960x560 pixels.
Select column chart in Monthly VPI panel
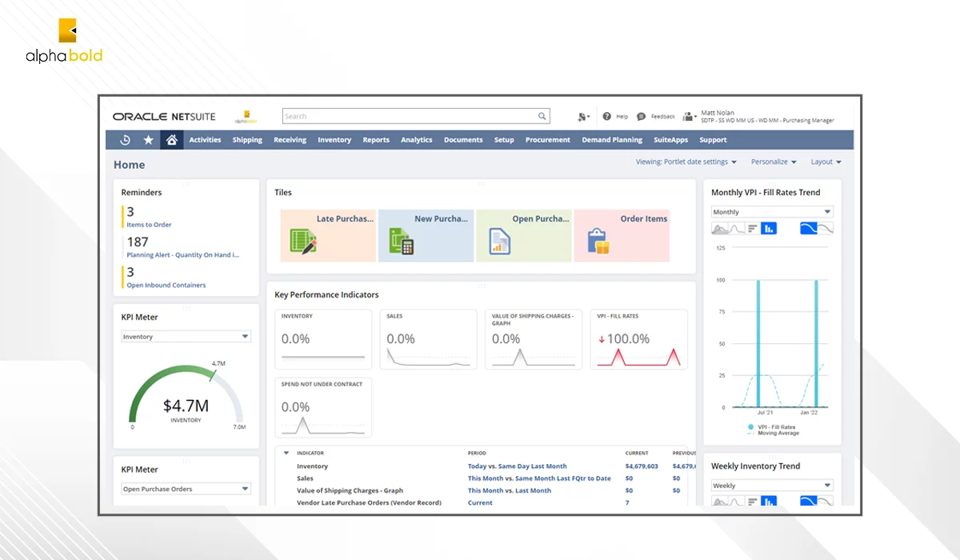[x=768, y=228]
